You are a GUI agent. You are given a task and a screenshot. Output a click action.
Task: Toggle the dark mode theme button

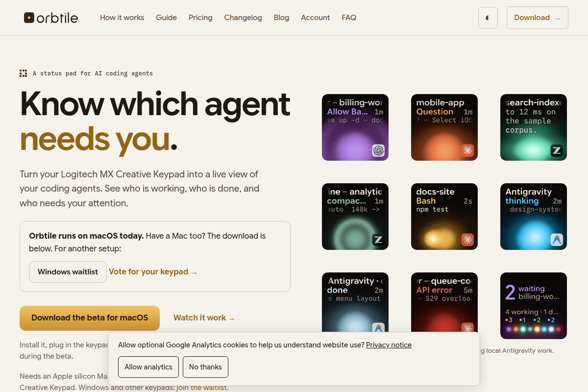click(488, 18)
